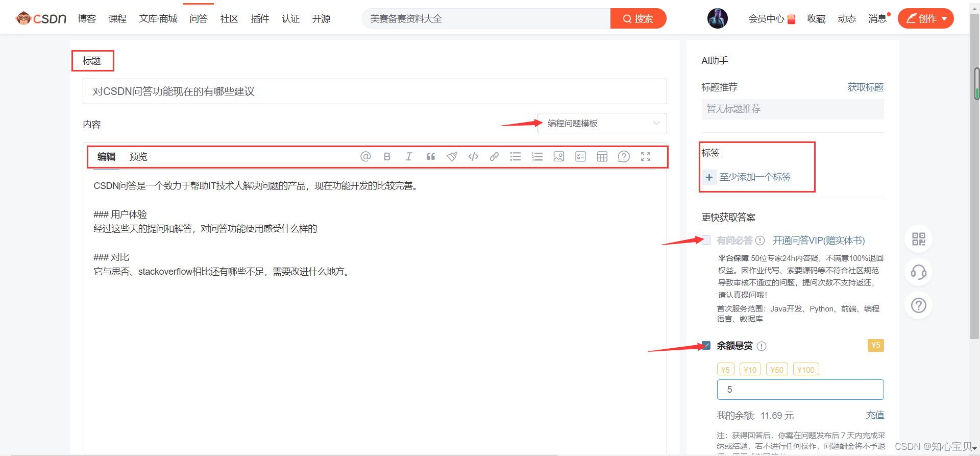980x456 pixels.
Task: Go to the 博客 section
Action: tap(87, 19)
